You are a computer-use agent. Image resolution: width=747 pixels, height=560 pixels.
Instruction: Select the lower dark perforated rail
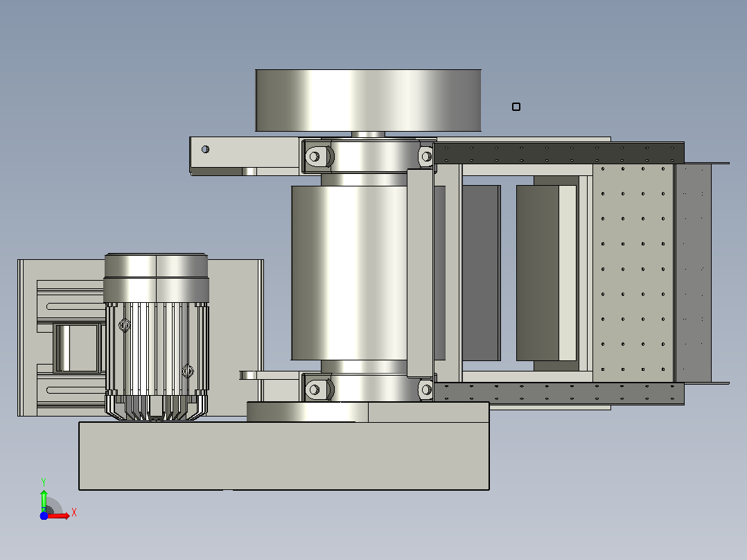pos(559,393)
